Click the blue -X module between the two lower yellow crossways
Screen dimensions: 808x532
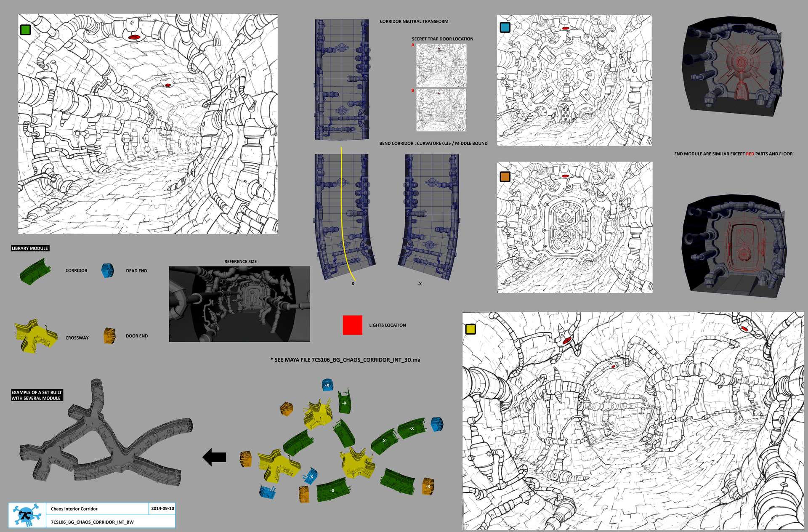click(311, 476)
